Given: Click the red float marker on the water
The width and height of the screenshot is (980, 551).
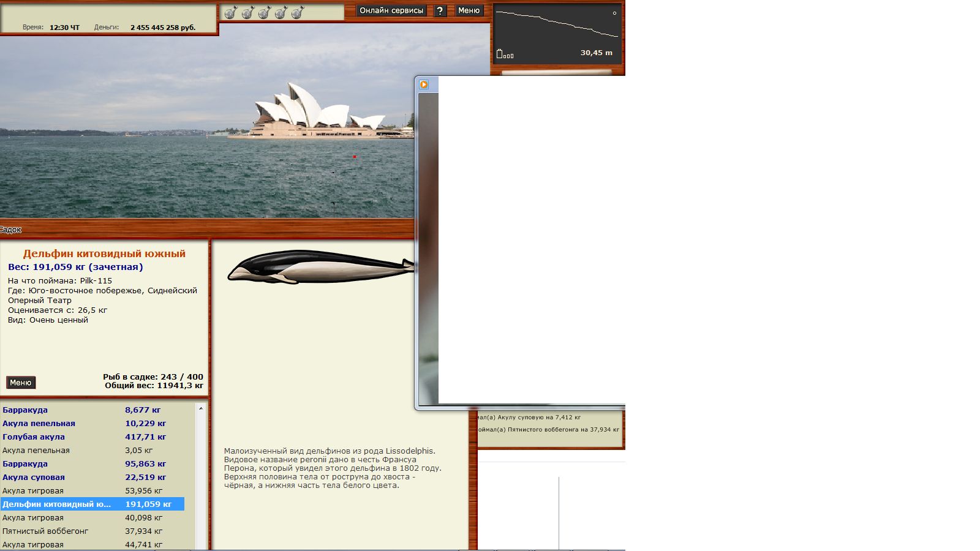Looking at the screenshot, I should tap(354, 157).
